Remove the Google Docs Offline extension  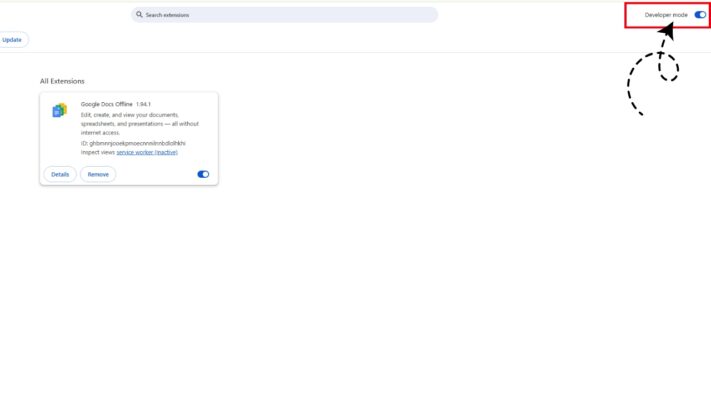pyautogui.click(x=98, y=174)
